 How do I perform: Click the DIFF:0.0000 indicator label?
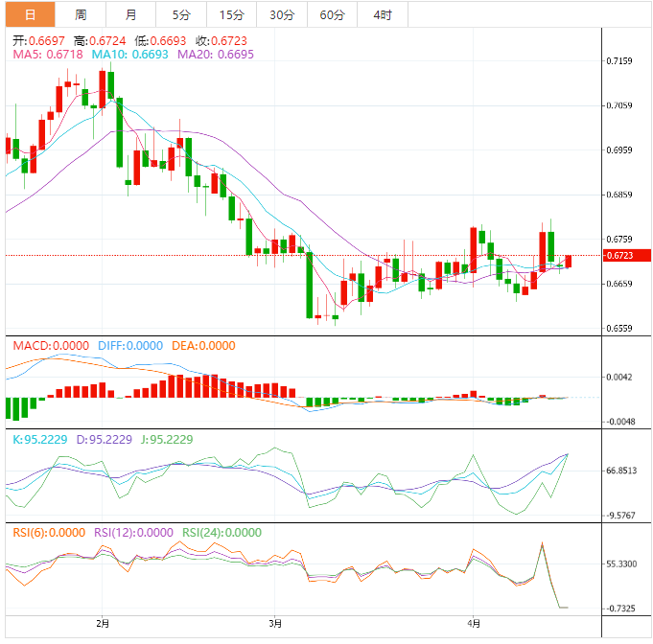[130, 346]
